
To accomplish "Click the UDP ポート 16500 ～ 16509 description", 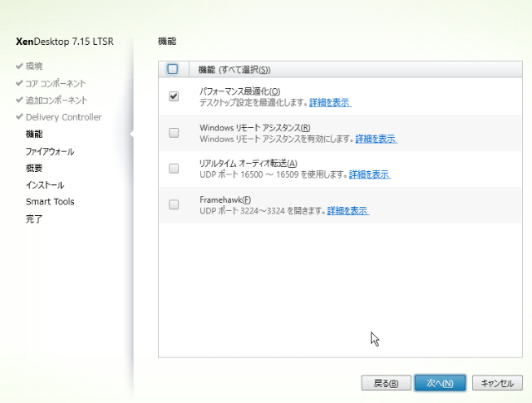I will coord(273,174).
